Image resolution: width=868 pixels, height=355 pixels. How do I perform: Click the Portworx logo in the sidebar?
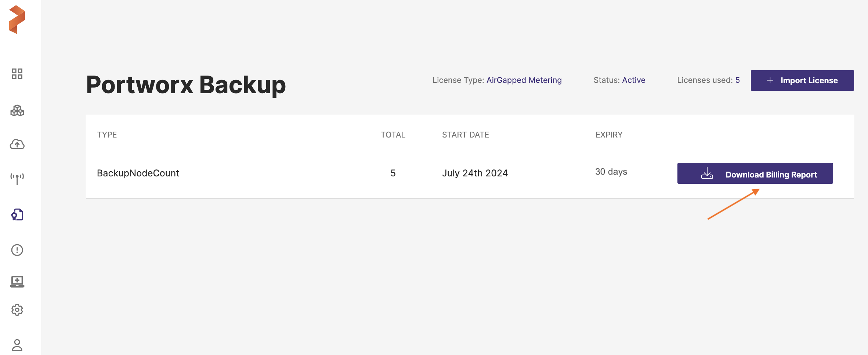coord(17,20)
